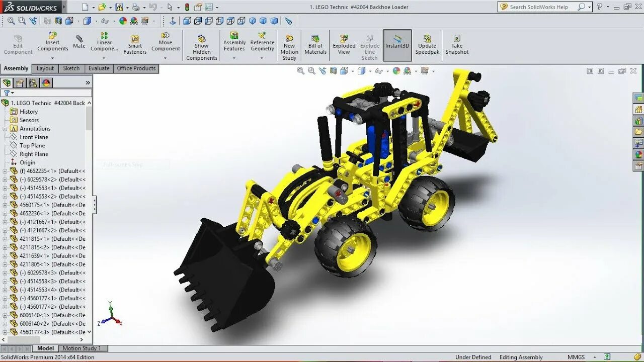The height and width of the screenshot is (362, 644).
Task: Select Origin in the feature tree
Action: coord(27,162)
